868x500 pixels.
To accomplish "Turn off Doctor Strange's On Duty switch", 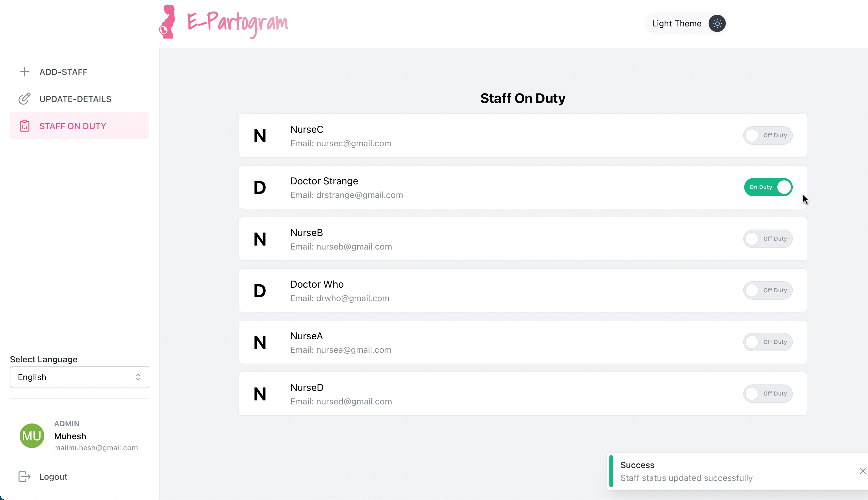I will (768, 187).
